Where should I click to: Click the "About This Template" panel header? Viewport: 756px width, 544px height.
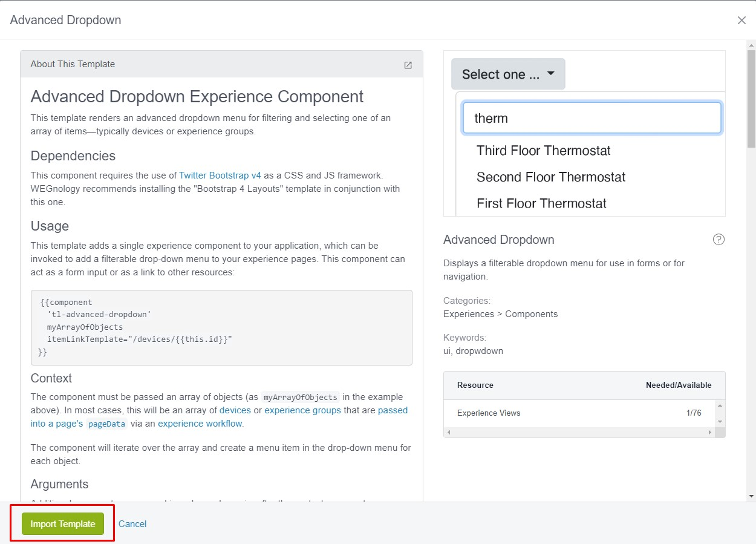pos(221,64)
